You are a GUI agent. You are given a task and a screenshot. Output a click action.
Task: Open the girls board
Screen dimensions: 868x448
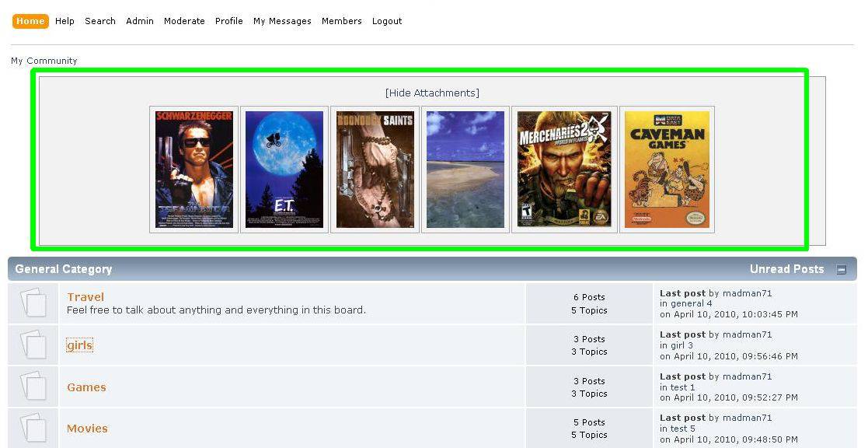point(80,345)
